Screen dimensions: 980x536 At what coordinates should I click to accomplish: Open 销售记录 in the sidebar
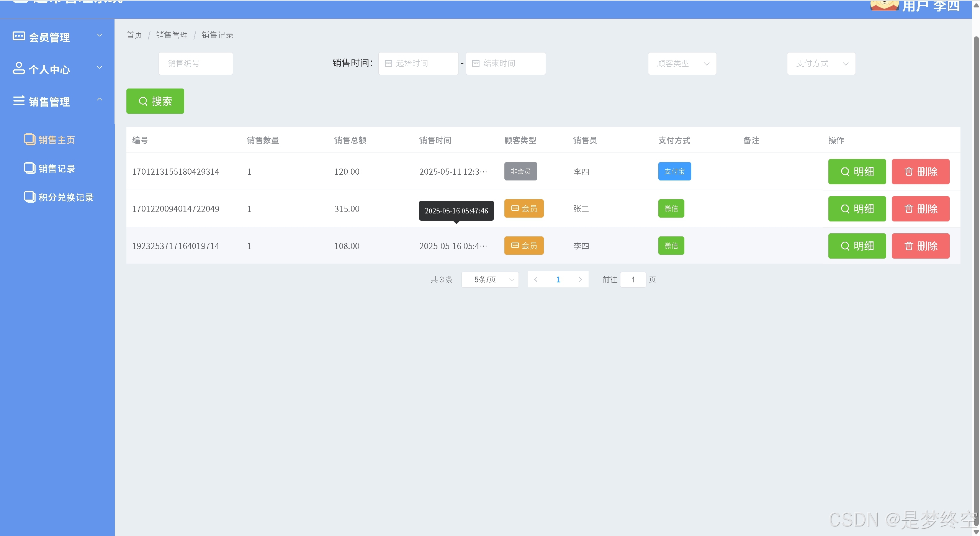tap(57, 169)
